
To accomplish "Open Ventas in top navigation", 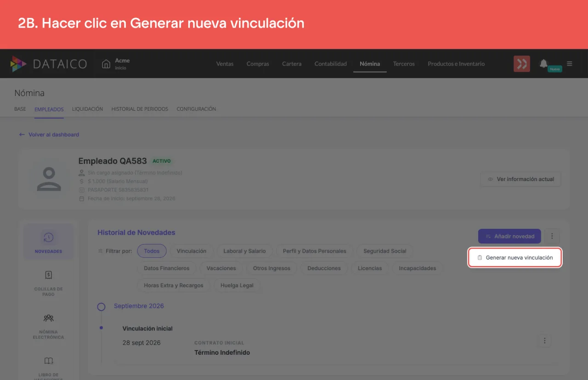I will coord(225,64).
